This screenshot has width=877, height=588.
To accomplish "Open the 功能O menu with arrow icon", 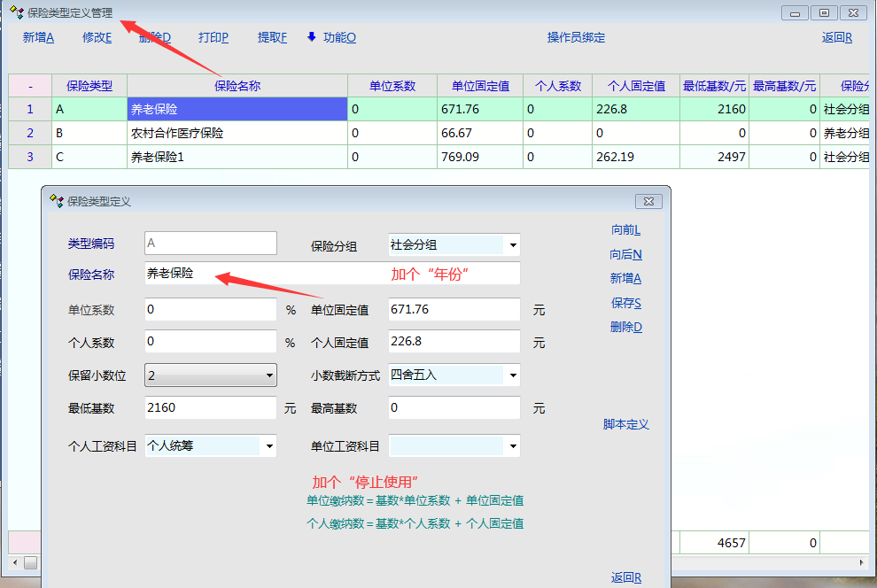I will [331, 37].
